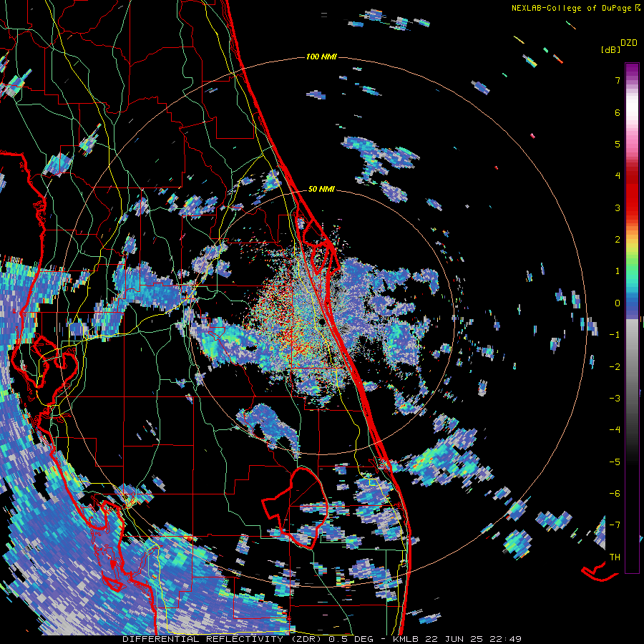Click the '-4' value on color scale
This screenshot has height=644, width=644.
coord(615,430)
